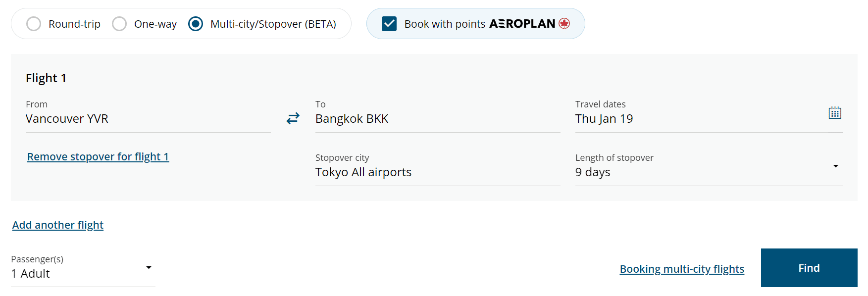Click the Aeroplan wordmark text
Screen dimensions: 868x296
pos(522,24)
